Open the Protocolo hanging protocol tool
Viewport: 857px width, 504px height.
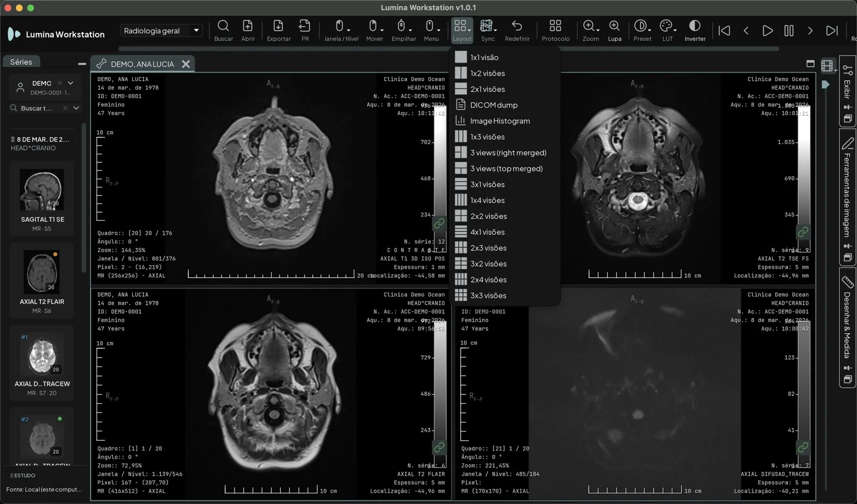[x=555, y=31]
